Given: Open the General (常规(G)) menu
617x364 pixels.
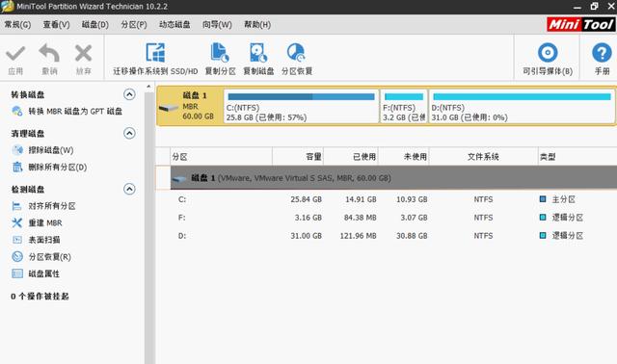Looking at the screenshot, I should pyautogui.click(x=17, y=24).
